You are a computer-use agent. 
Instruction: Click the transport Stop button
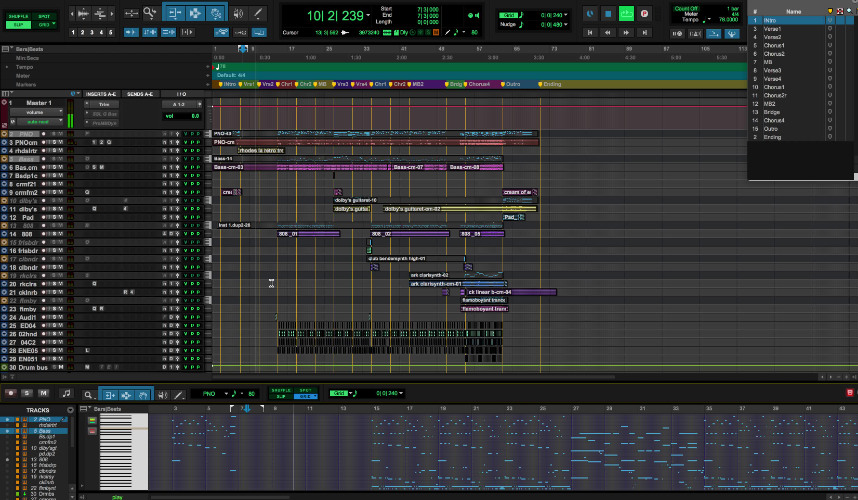click(x=608, y=14)
